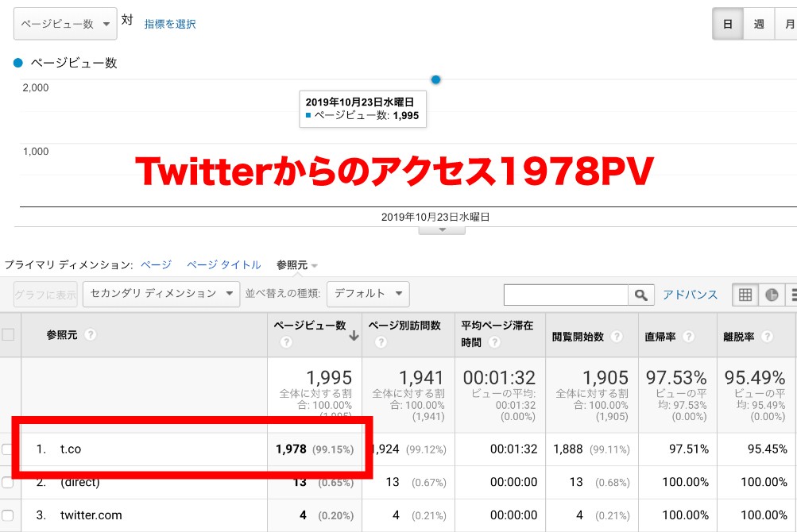797x532 pixels.
Task: Click the 離脱率 100.00% cell in twitter.com row
Action: click(764, 515)
